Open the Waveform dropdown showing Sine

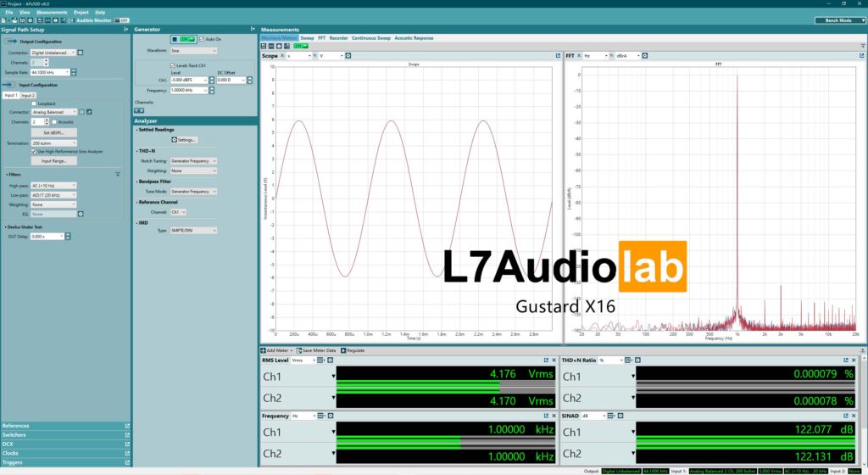[193, 51]
